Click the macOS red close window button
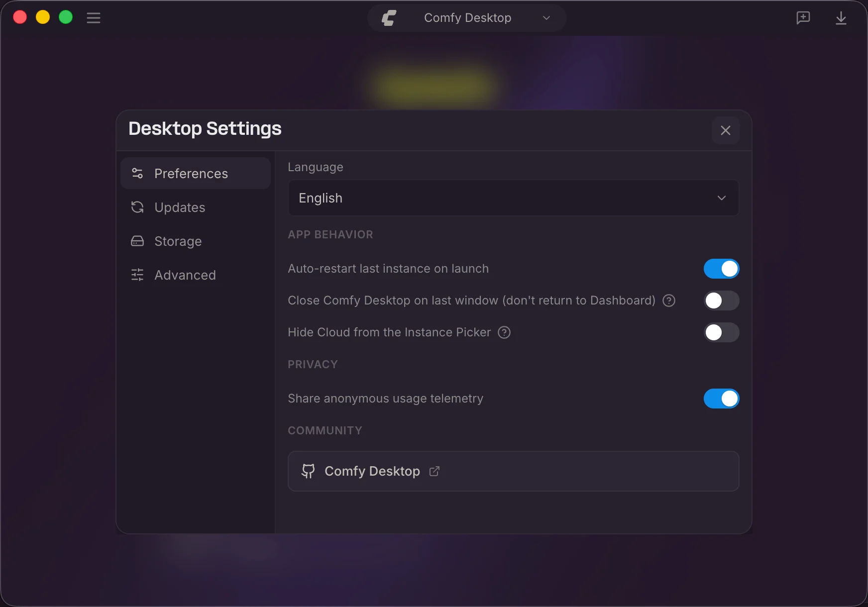The height and width of the screenshot is (607, 868). 20,17
